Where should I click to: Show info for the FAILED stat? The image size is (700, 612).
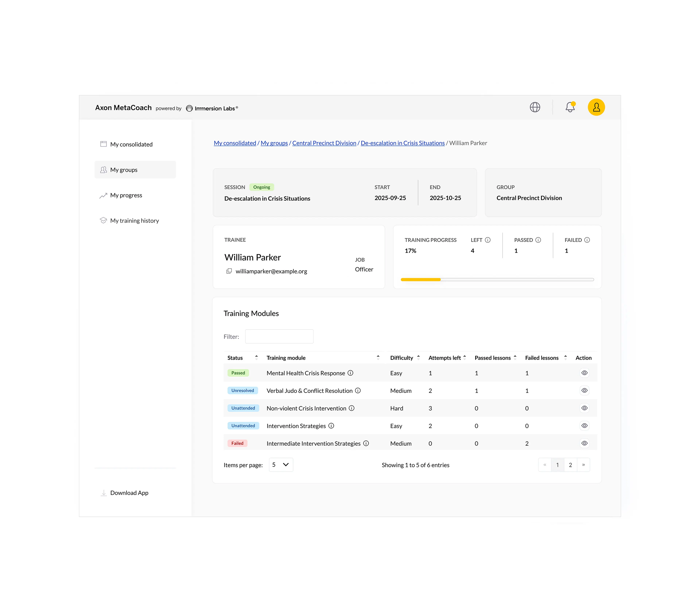tap(587, 240)
